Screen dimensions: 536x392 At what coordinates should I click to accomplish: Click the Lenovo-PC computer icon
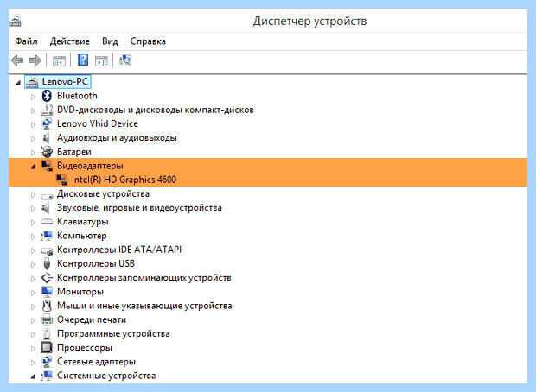tap(32, 82)
